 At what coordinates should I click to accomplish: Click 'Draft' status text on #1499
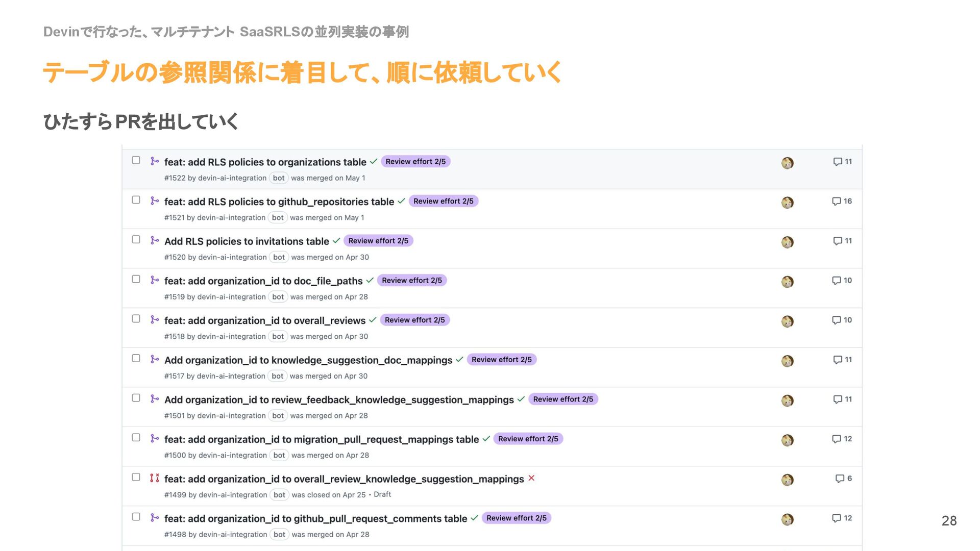(382, 494)
